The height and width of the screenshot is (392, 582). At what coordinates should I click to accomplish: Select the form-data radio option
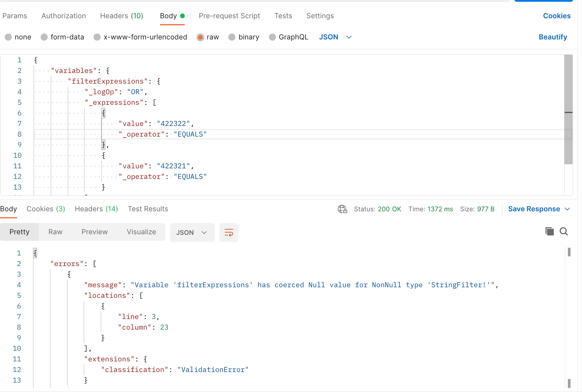[44, 37]
